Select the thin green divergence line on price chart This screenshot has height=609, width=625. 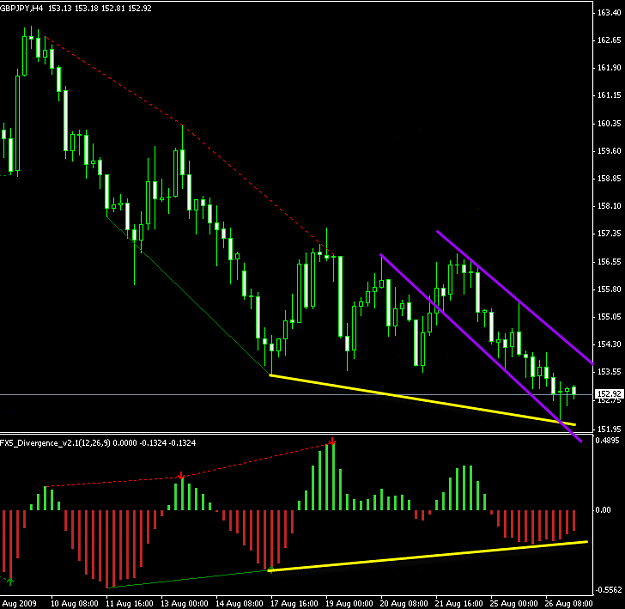point(188,296)
